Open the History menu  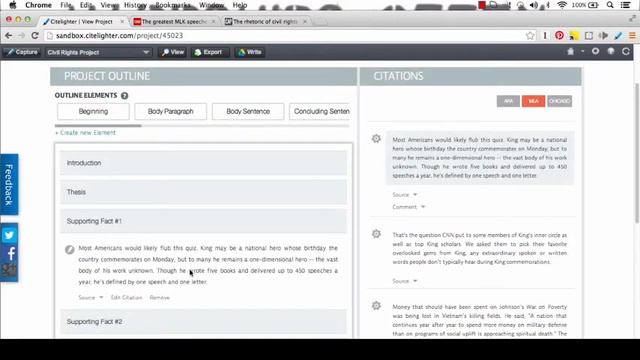(135, 5)
